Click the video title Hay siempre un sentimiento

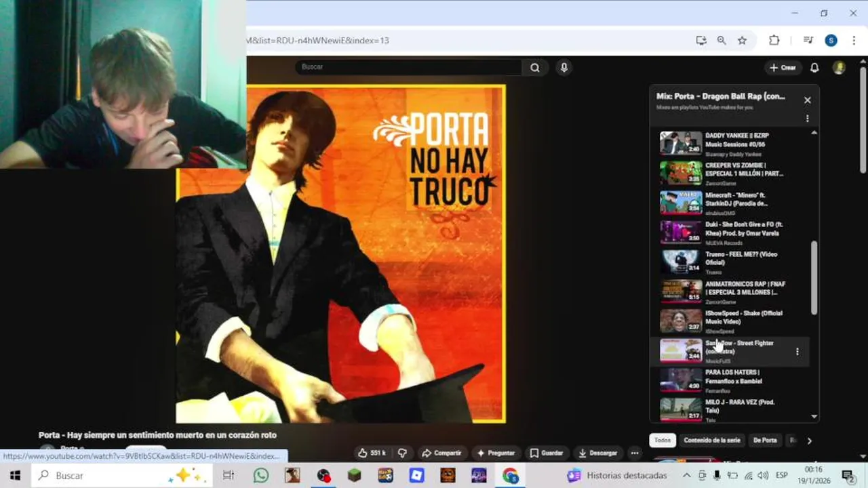click(x=157, y=435)
